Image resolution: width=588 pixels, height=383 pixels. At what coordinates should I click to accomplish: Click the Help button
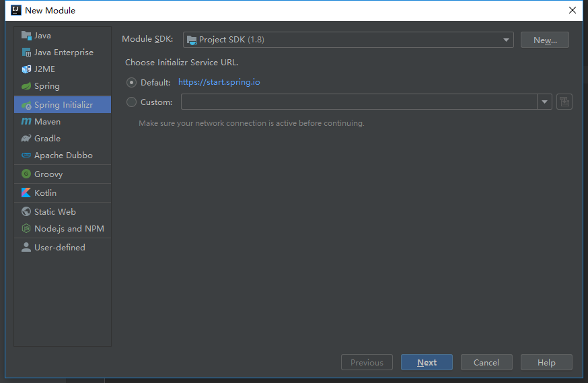coord(546,362)
